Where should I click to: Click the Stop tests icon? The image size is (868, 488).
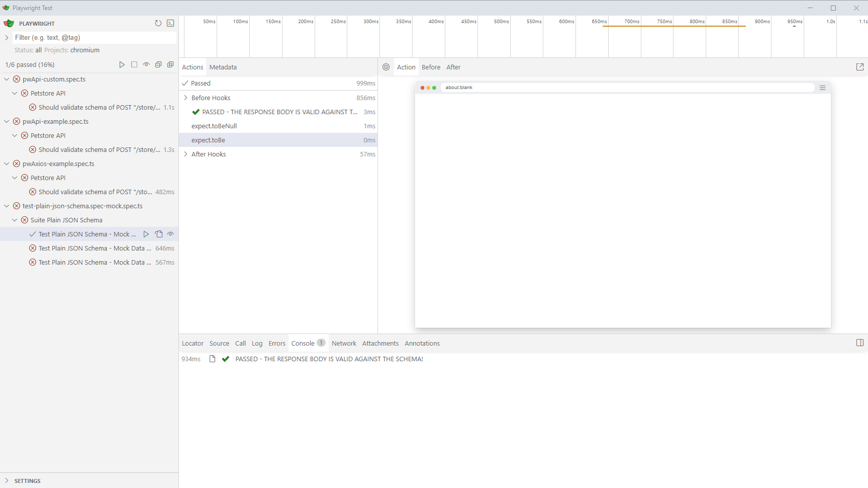point(134,64)
